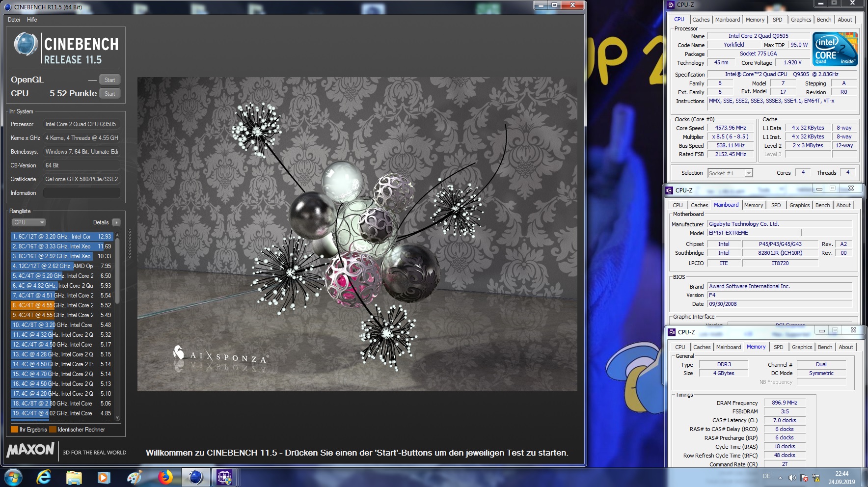Open the CPU ranking type dropdown
This screenshot has height=487, width=868.
[28, 222]
